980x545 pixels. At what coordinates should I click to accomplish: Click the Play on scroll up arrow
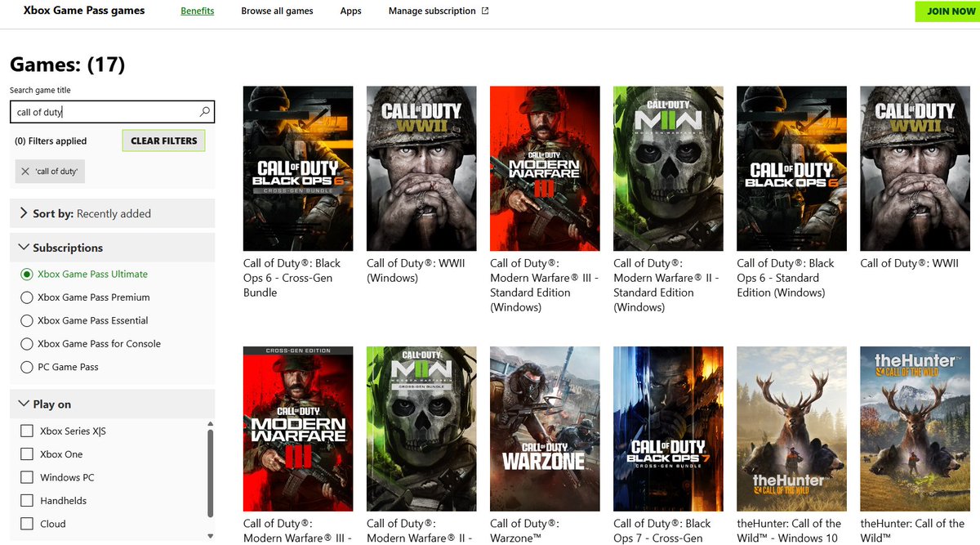[x=210, y=424]
